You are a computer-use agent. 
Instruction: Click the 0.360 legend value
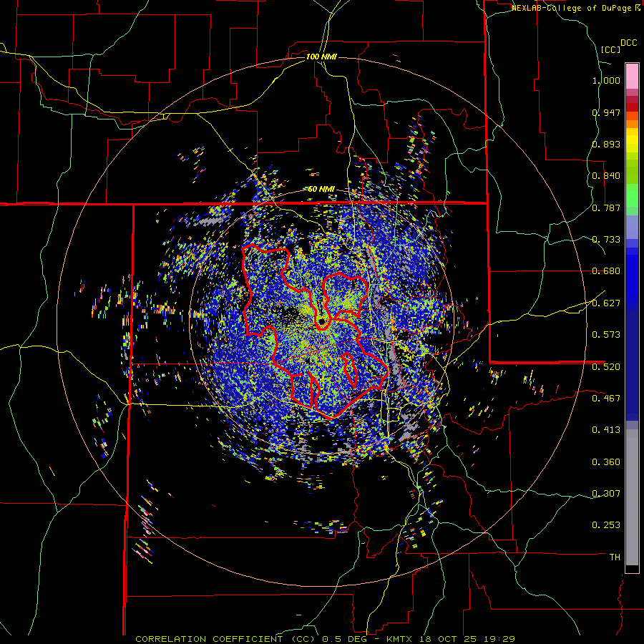pyautogui.click(x=606, y=462)
